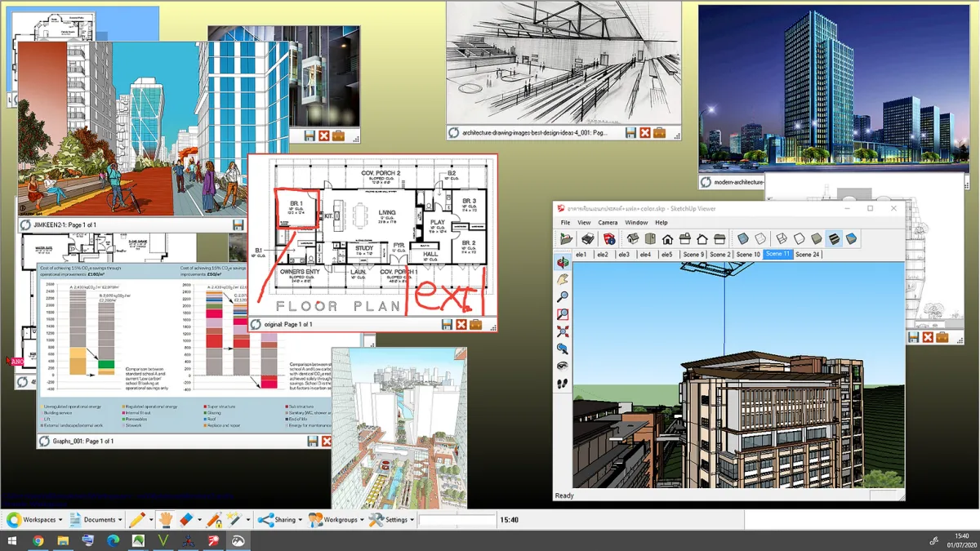Save the floor plan document via disk icon

[447, 324]
